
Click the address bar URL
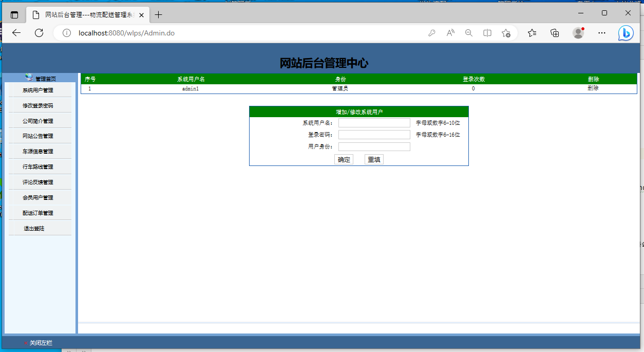[x=126, y=33]
